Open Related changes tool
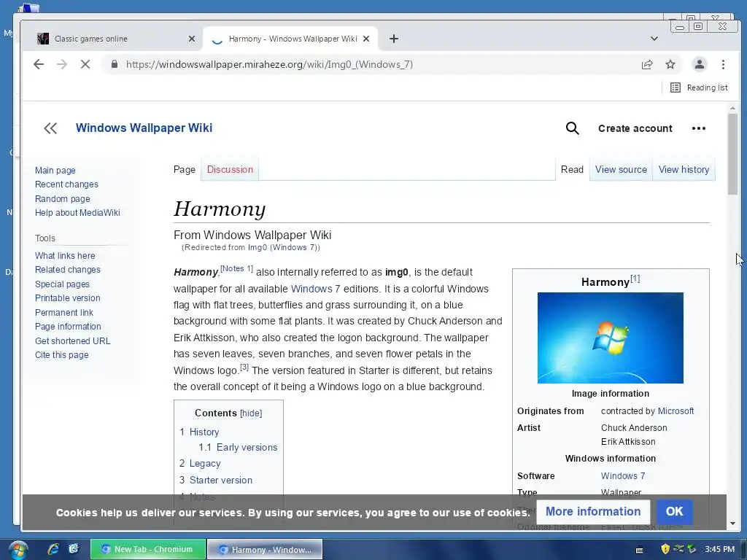The width and height of the screenshot is (747, 560). click(x=68, y=270)
